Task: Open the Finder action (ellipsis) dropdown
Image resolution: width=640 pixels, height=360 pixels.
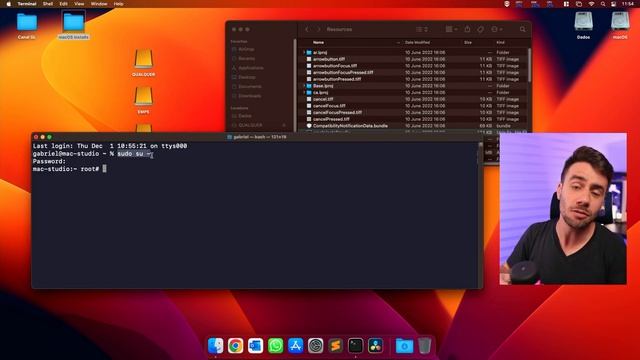Action: [x=496, y=29]
